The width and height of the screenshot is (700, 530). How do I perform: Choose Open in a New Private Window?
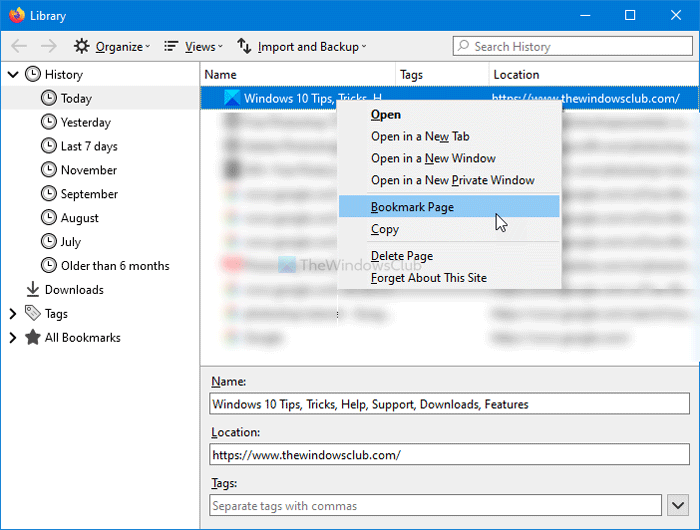(452, 180)
